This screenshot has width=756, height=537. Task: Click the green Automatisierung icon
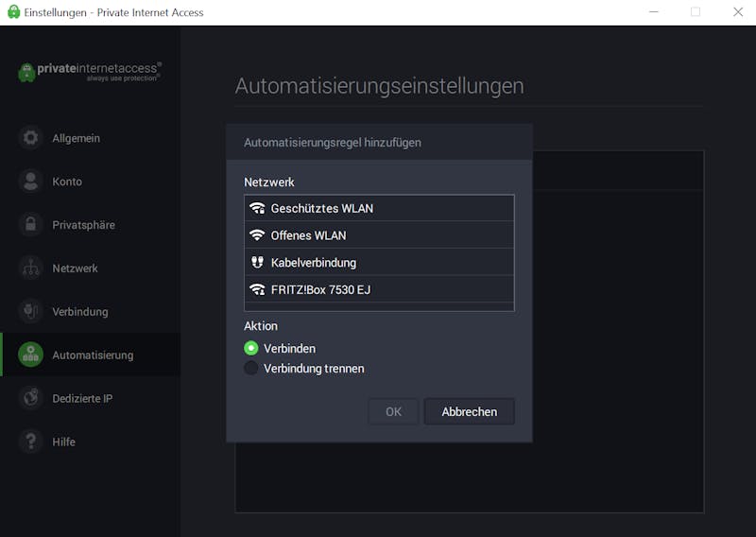point(30,355)
